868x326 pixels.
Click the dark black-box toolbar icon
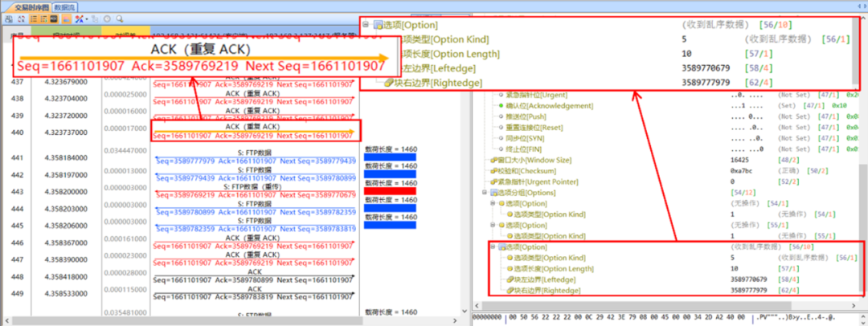54,18
